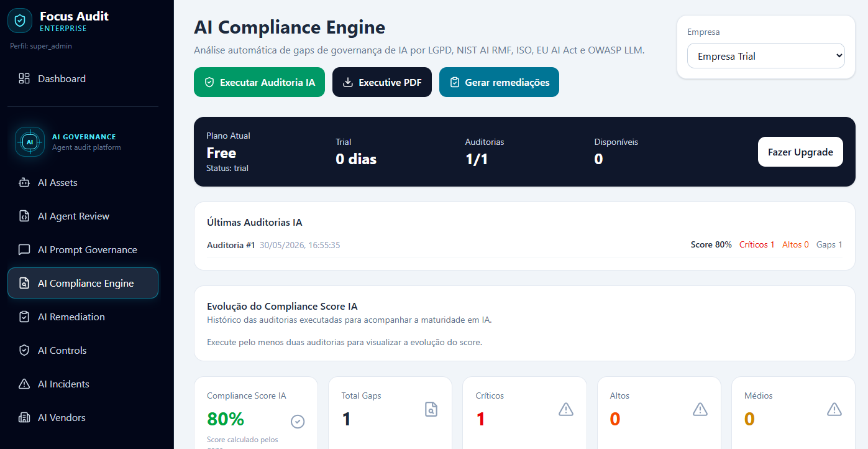Viewport: 868px width, 449px height.
Task: Click the Focus Audit shield logo icon
Action: 20,21
